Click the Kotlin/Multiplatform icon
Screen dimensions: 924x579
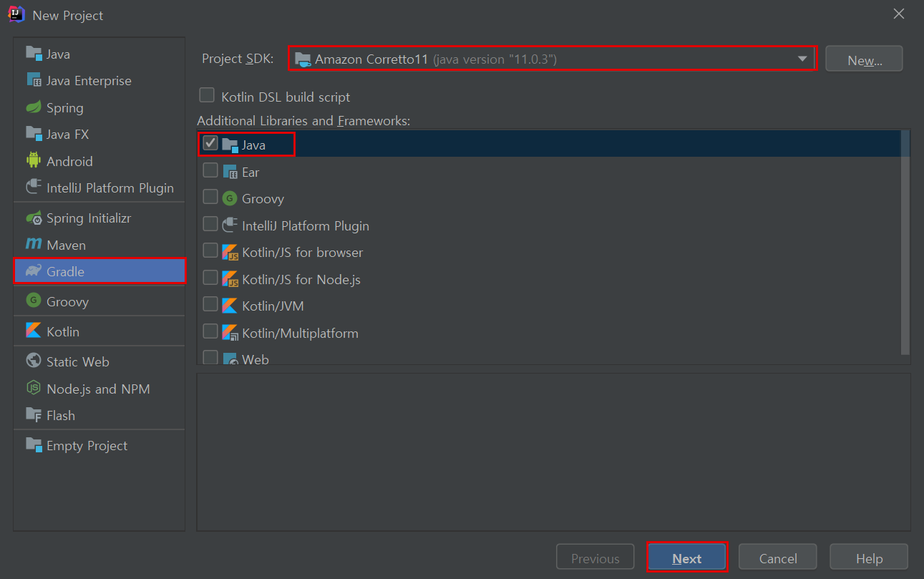point(230,333)
